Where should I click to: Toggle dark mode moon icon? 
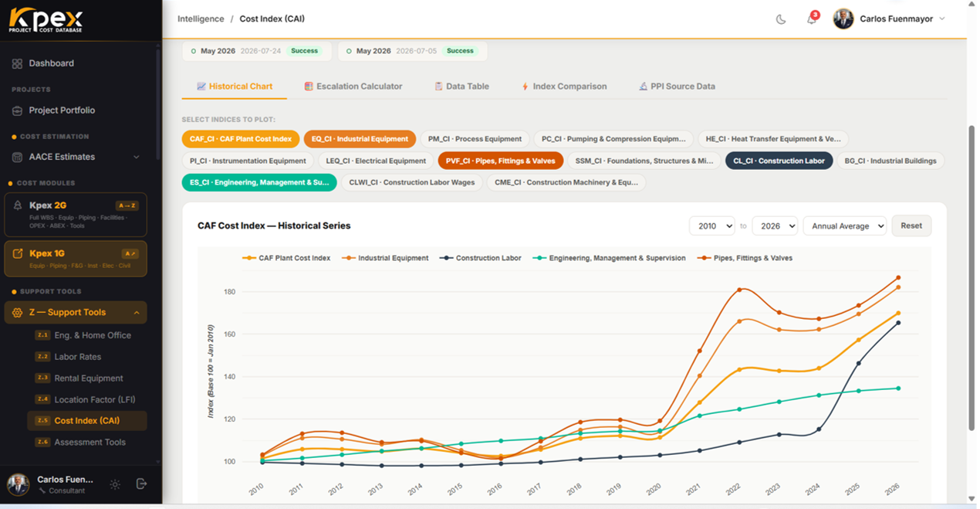click(781, 19)
